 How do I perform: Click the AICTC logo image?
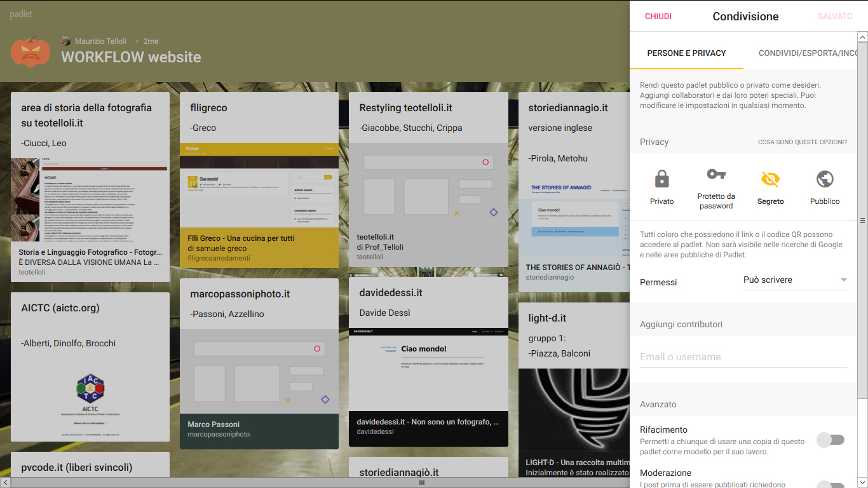[90, 387]
